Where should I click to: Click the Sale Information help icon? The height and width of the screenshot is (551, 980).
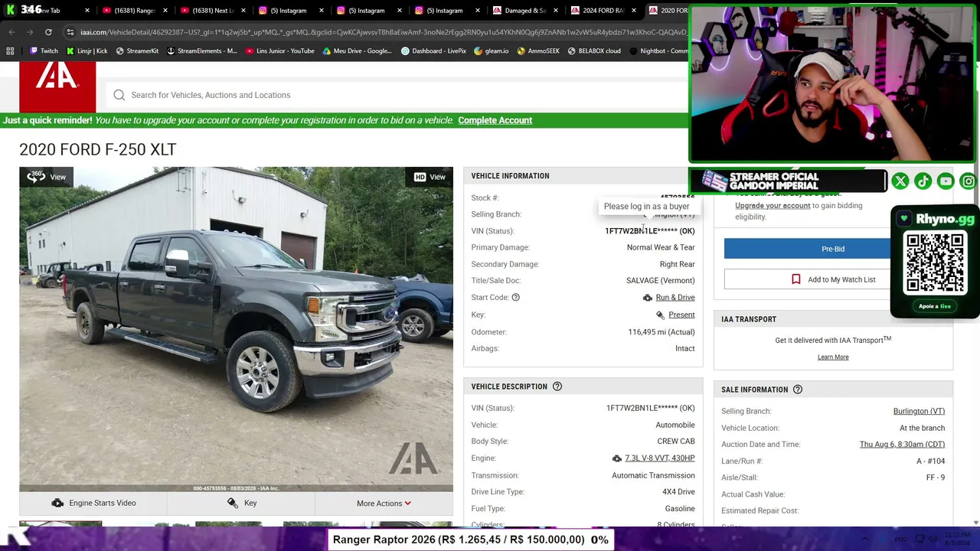(798, 390)
